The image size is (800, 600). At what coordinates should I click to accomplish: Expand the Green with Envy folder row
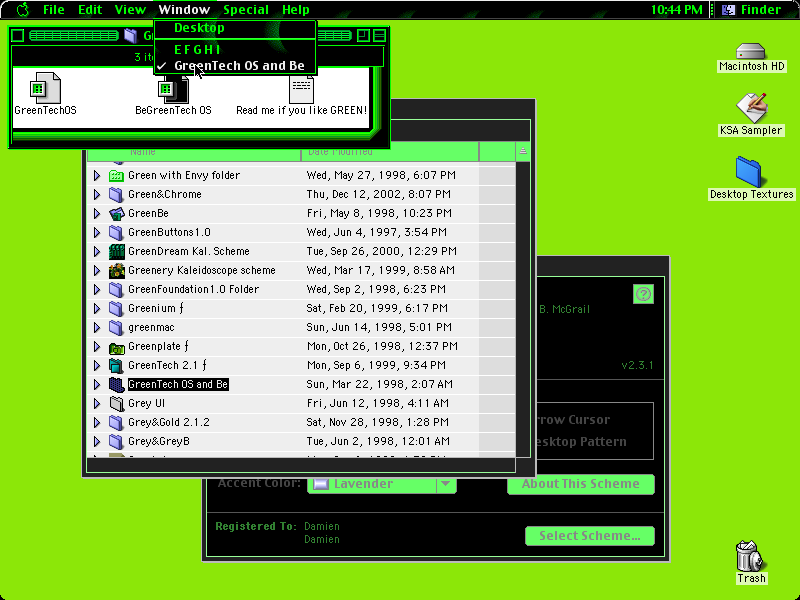click(x=97, y=176)
